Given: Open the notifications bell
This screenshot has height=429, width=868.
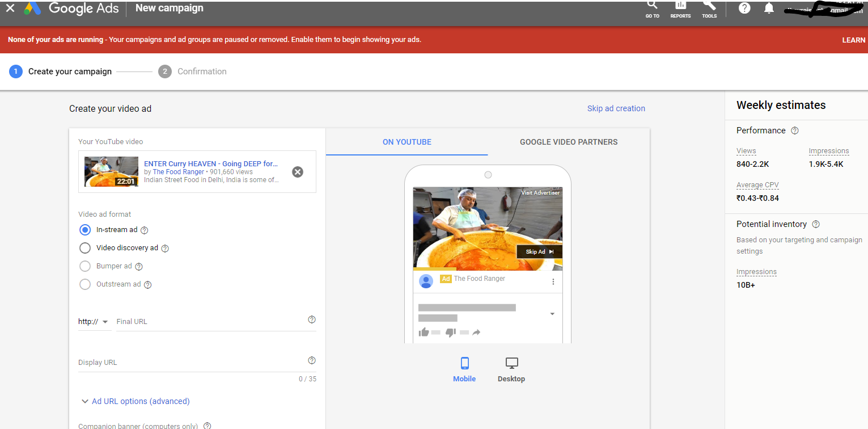Looking at the screenshot, I should pyautogui.click(x=769, y=8).
